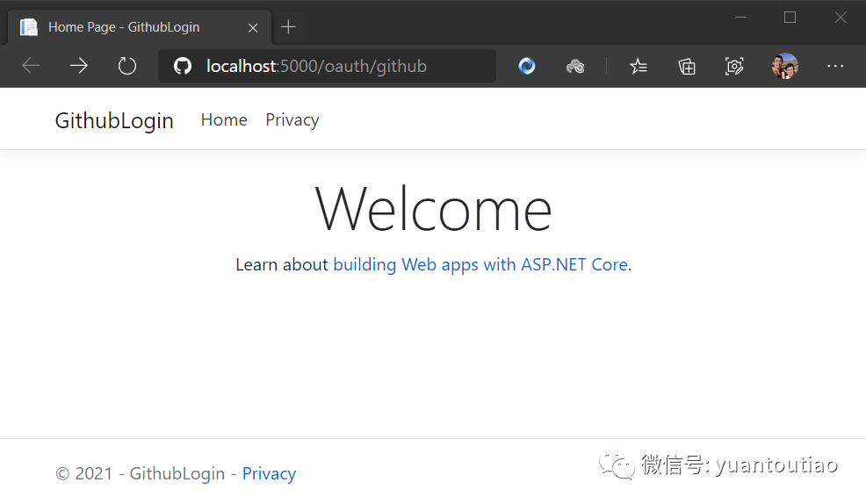Open the Settings and more ellipsis menu
Viewport: 866px width, 504px height.
pos(835,66)
